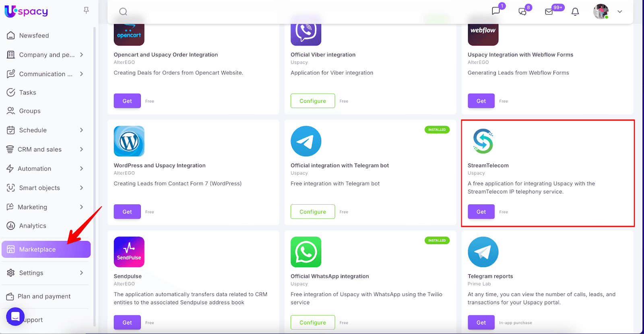Get the StreamTelecom application

(481, 212)
